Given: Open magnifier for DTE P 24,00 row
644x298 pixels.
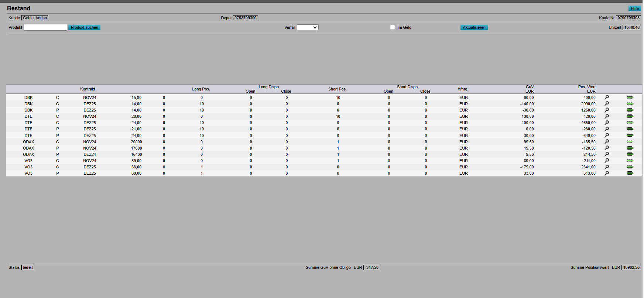Looking at the screenshot, I should point(606,136).
